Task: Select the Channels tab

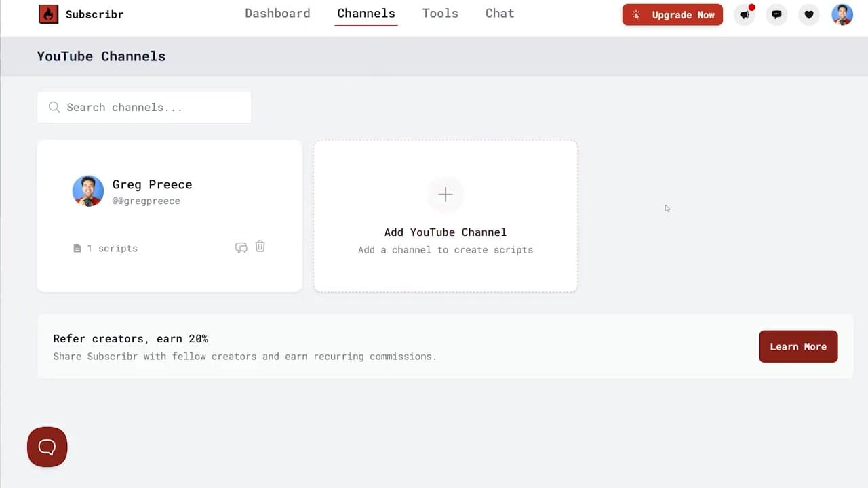Action: tap(366, 14)
